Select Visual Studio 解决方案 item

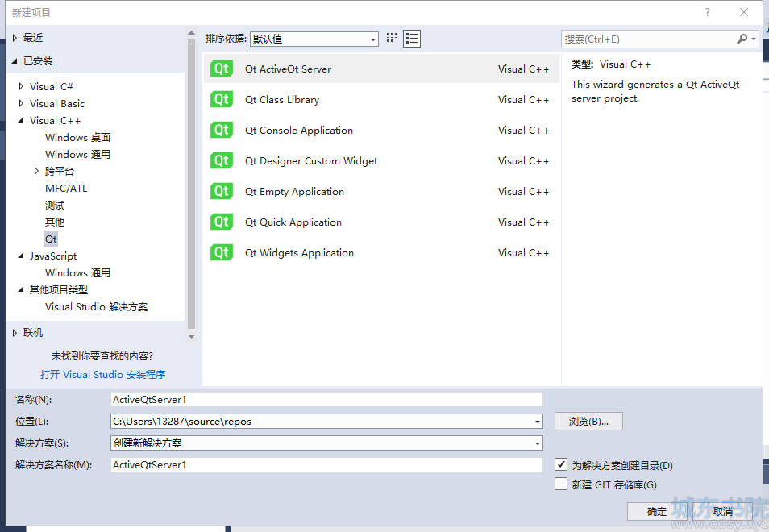click(96, 307)
